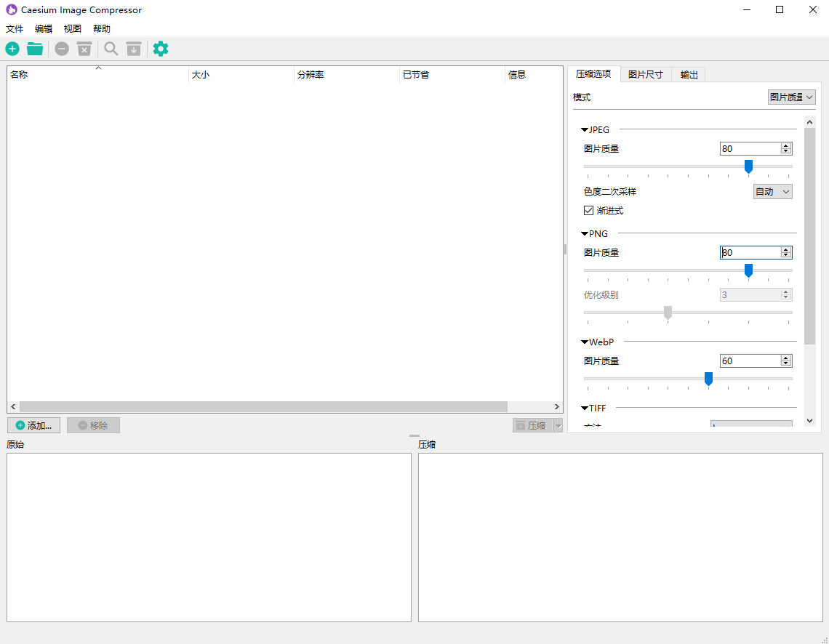Collapse the WebP section
This screenshot has width=829, height=644.
point(585,342)
